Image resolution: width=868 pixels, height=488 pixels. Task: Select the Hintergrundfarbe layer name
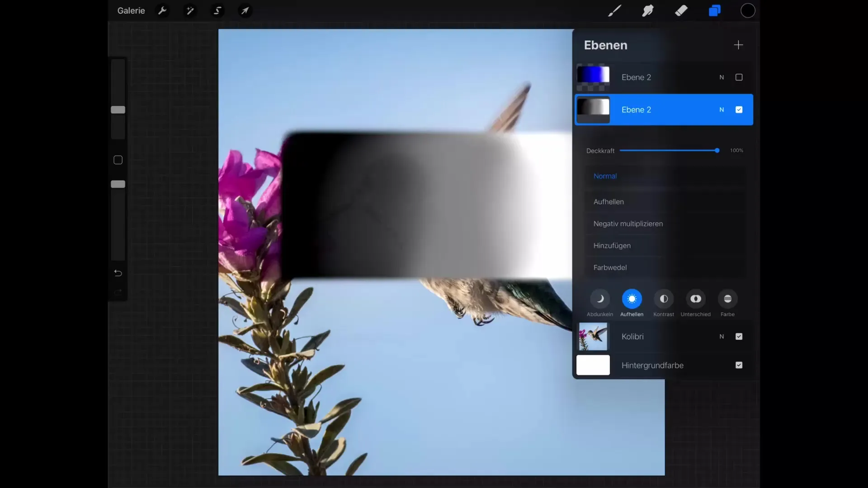coord(652,365)
